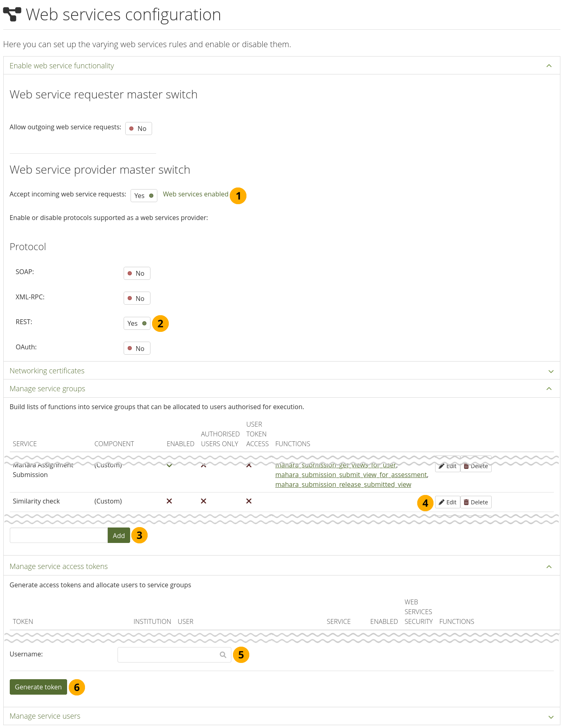Expand the Networking certificates section
This screenshot has width=562, height=728.
pos(551,371)
